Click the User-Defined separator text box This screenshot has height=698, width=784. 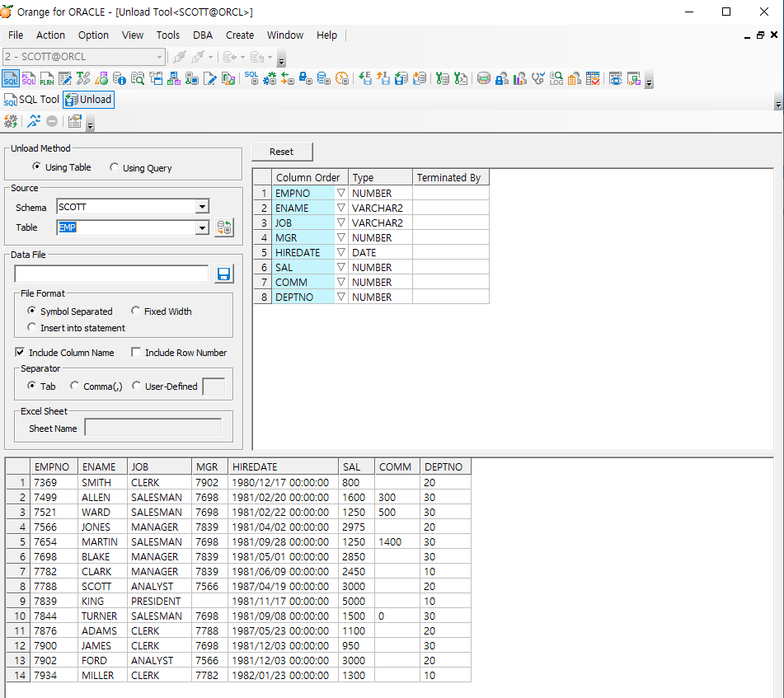pyautogui.click(x=214, y=386)
